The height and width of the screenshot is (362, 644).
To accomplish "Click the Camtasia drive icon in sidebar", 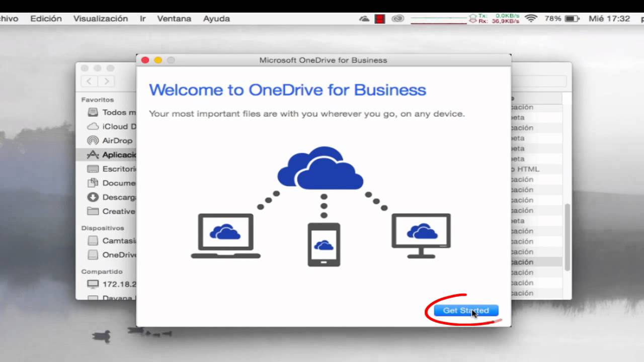I will pyautogui.click(x=93, y=240).
